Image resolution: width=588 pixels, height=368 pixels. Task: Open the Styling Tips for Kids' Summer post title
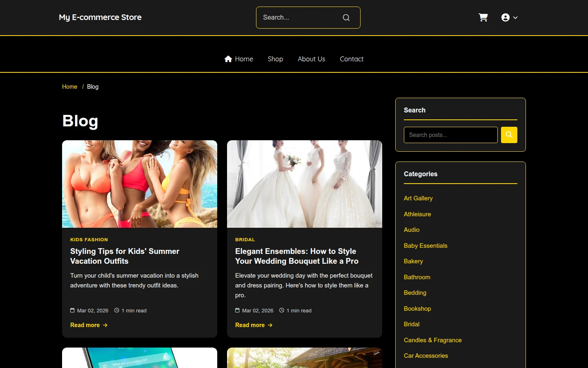[125, 256]
